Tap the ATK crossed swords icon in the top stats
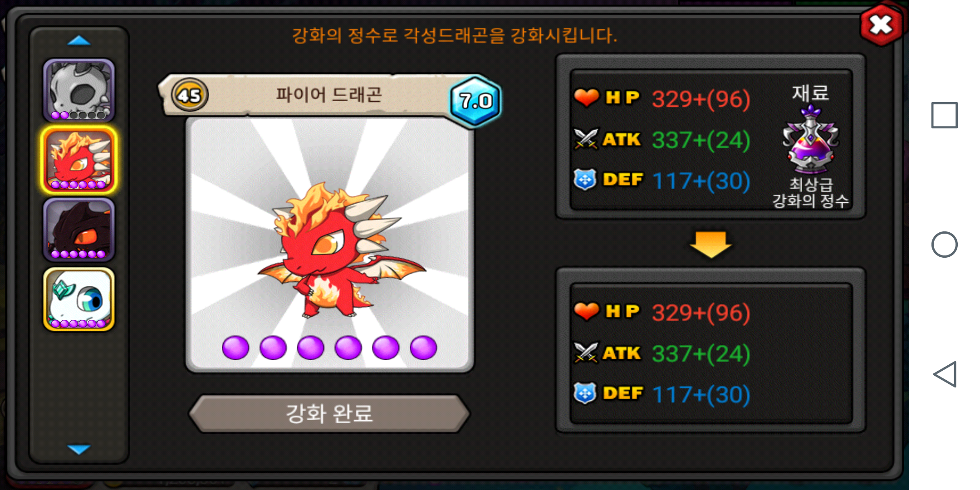 (586, 139)
